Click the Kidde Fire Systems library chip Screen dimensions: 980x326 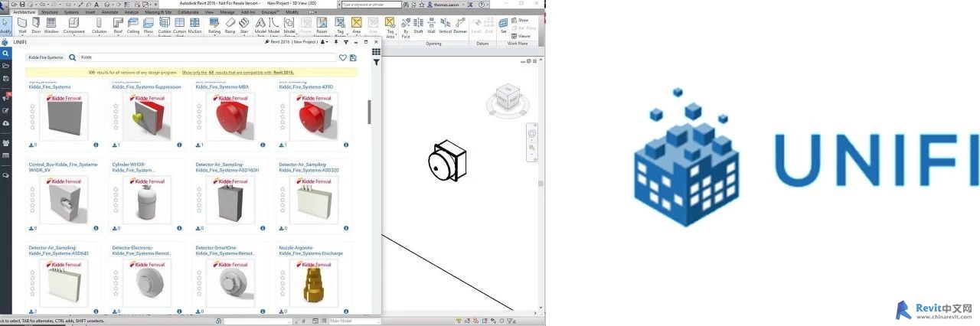coord(45,57)
